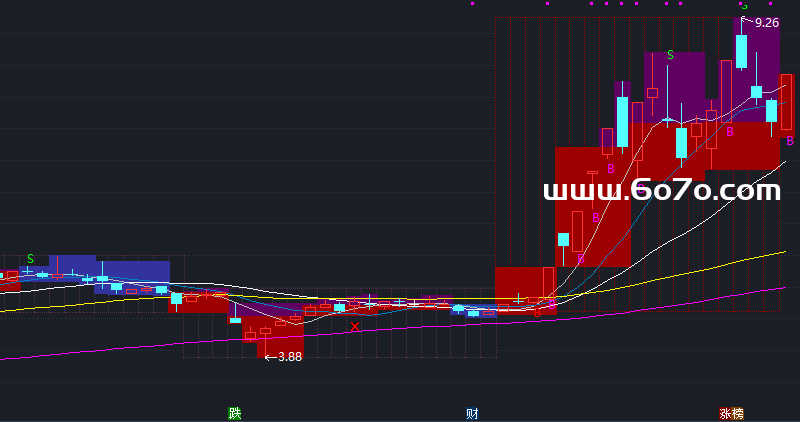
Task: Select the last red hollow candle at right edge
Action: pos(786,102)
